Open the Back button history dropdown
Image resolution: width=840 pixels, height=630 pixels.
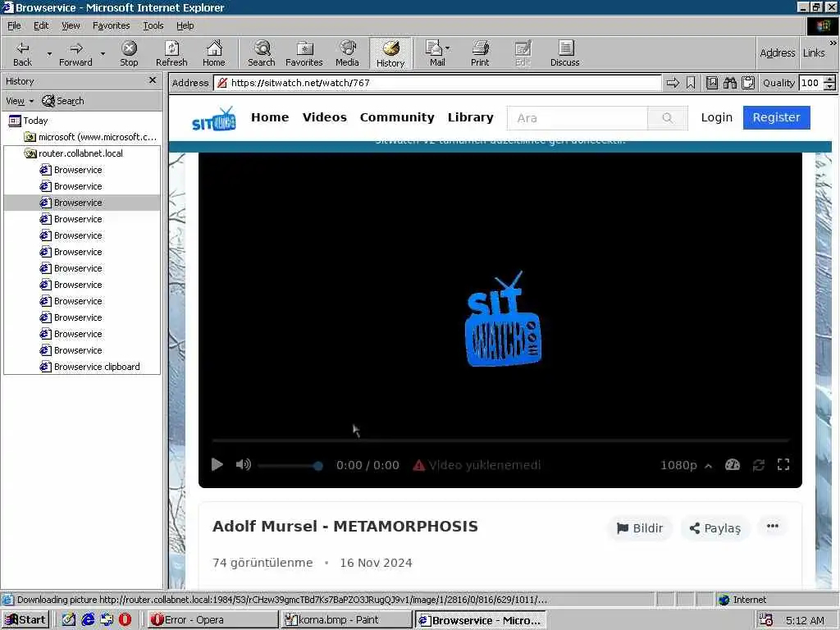tap(49, 53)
